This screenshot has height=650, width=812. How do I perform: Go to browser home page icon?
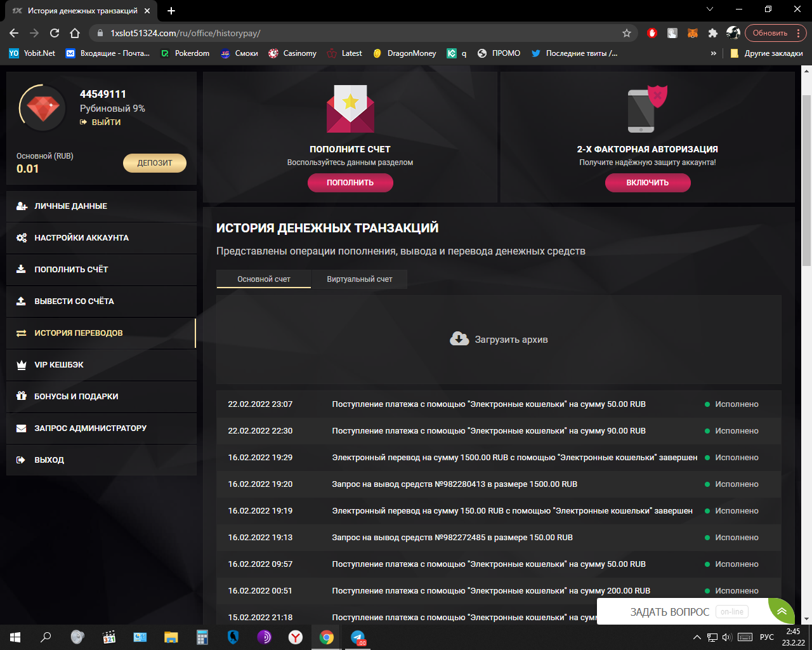click(75, 33)
